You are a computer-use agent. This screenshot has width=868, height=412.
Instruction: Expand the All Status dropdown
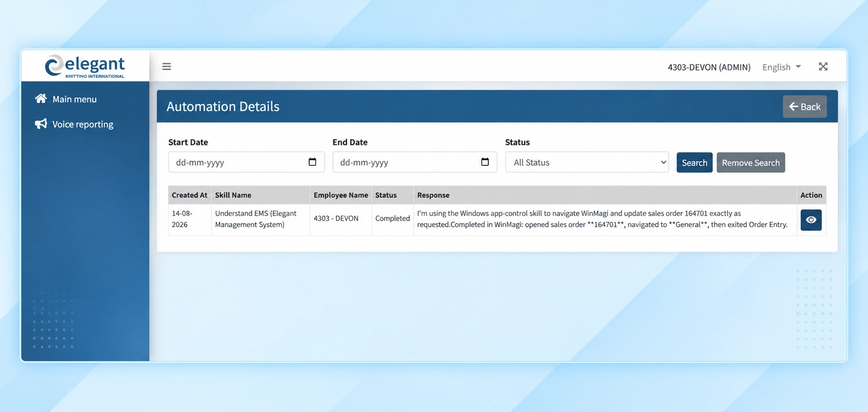pyautogui.click(x=587, y=162)
